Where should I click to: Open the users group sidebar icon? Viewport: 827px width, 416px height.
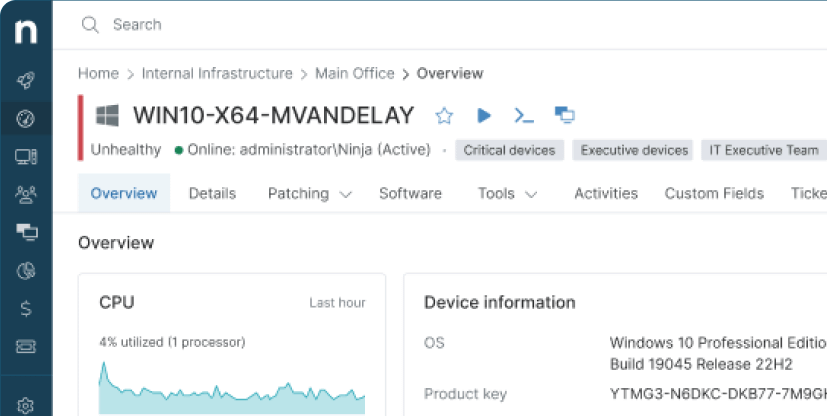pyautogui.click(x=26, y=195)
